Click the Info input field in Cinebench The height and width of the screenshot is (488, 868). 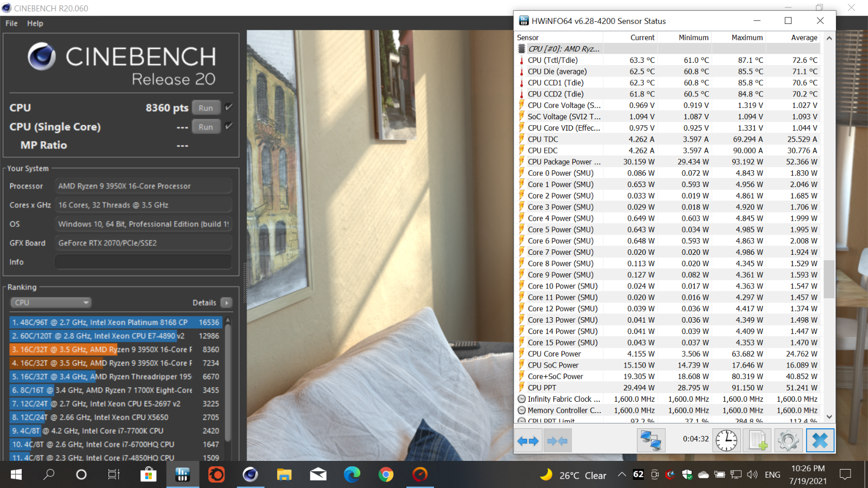[143, 262]
